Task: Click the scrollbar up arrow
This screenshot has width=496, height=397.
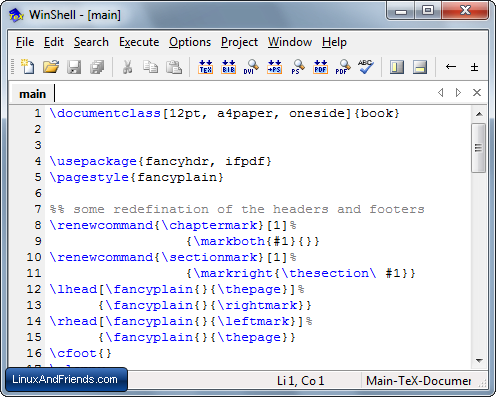Action: click(x=479, y=114)
